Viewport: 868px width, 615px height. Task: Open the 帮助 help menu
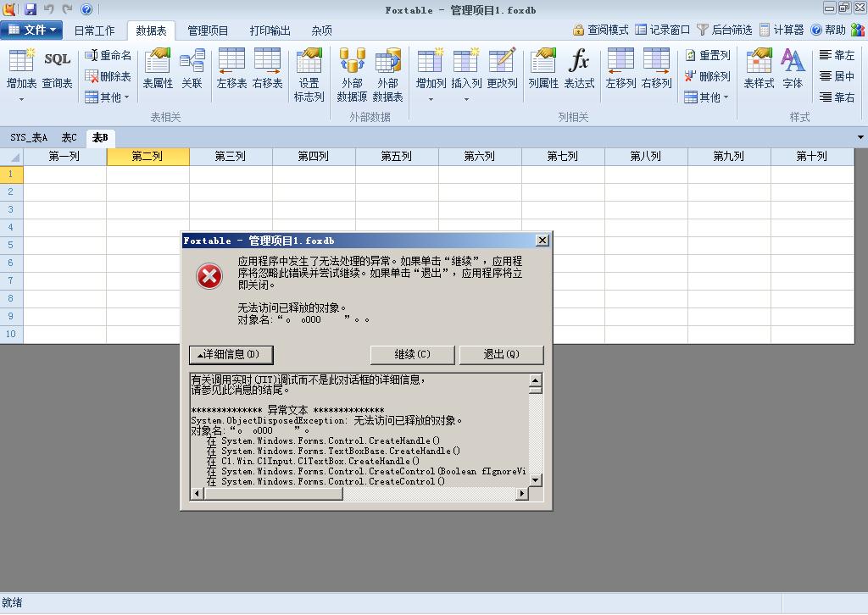click(828, 30)
